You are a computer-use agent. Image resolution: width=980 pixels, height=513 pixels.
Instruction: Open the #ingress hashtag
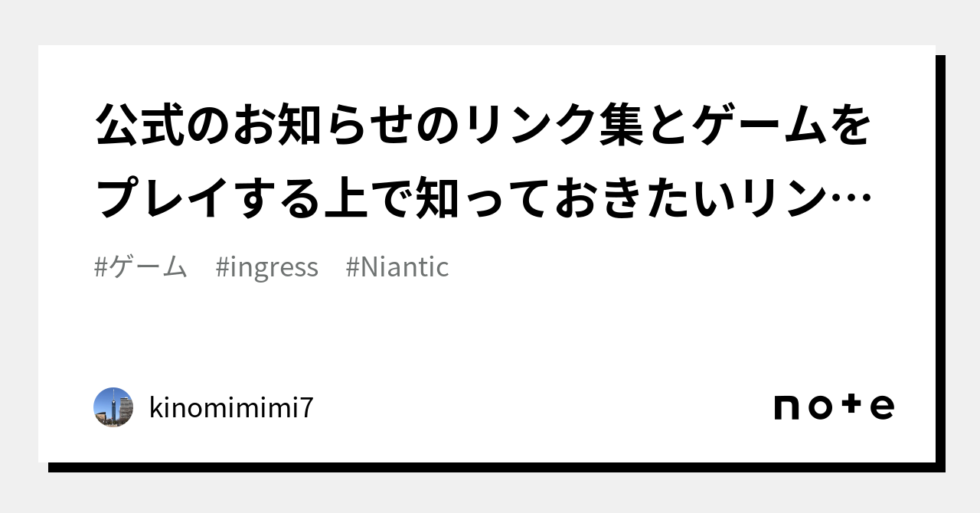pos(267,267)
